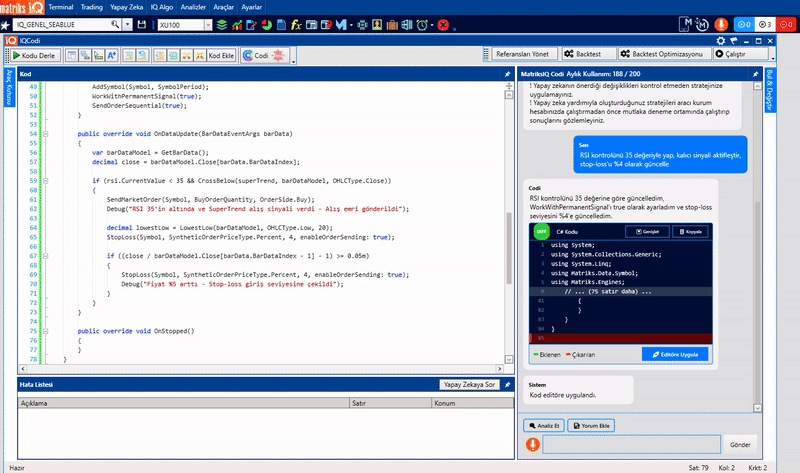Image resolution: width=800 pixels, height=473 pixels.
Task: Open the briefcase portfolio icon
Action: coord(392,24)
